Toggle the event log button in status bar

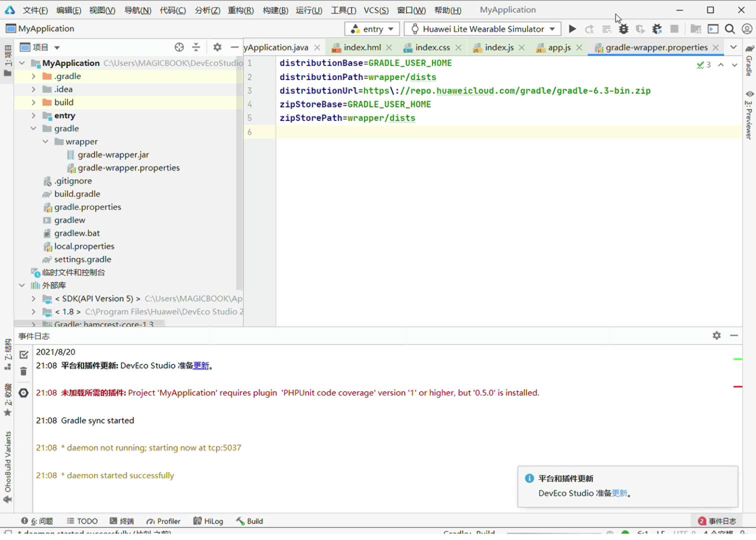click(717, 521)
